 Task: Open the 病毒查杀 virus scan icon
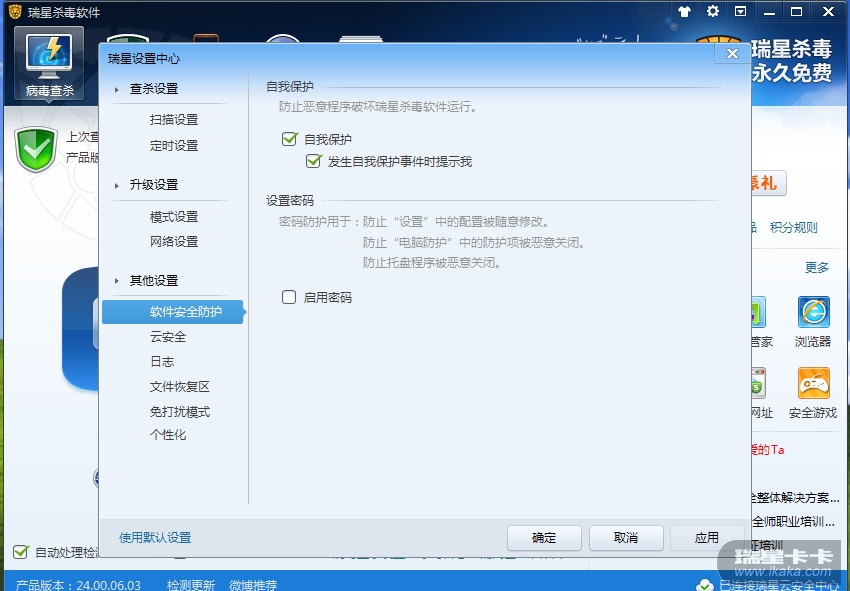tap(49, 63)
